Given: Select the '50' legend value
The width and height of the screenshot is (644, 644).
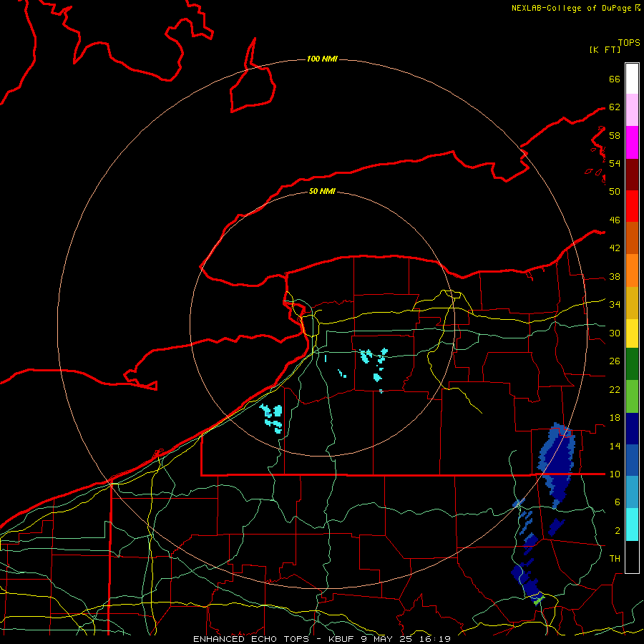Looking at the screenshot, I should tap(615, 191).
